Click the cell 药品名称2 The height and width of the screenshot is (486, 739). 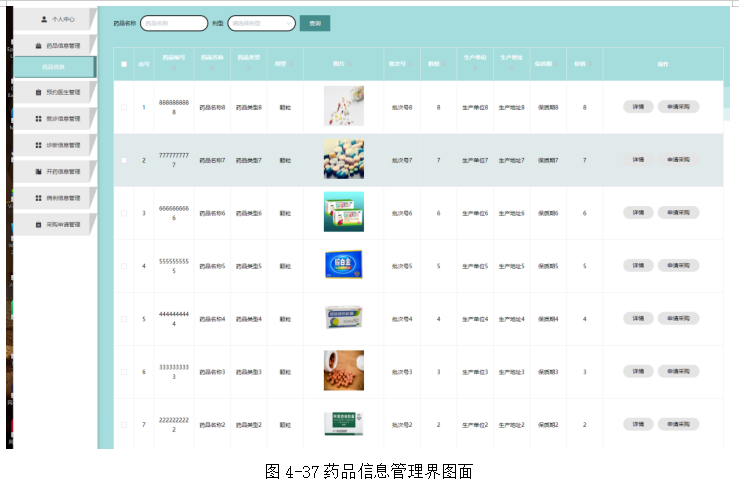(x=212, y=425)
